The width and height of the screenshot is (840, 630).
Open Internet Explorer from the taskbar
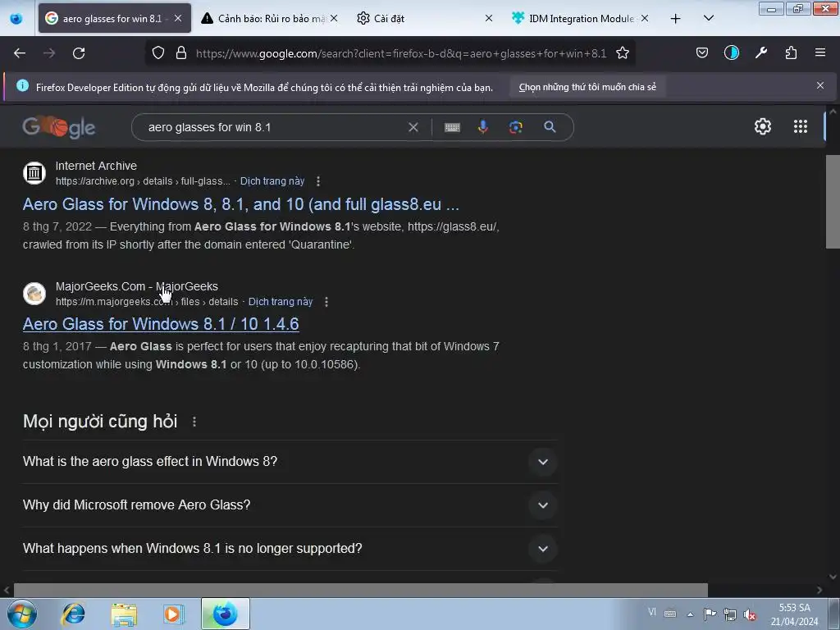pos(73,614)
